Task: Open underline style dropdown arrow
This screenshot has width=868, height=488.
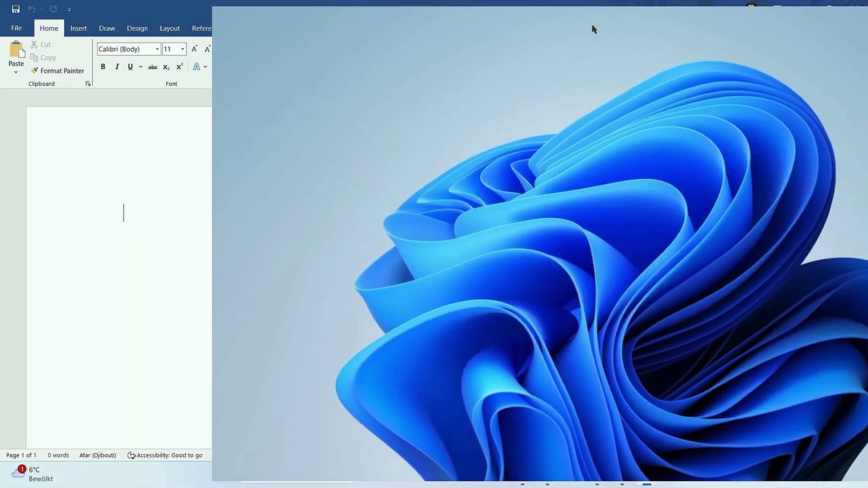Action: point(140,66)
